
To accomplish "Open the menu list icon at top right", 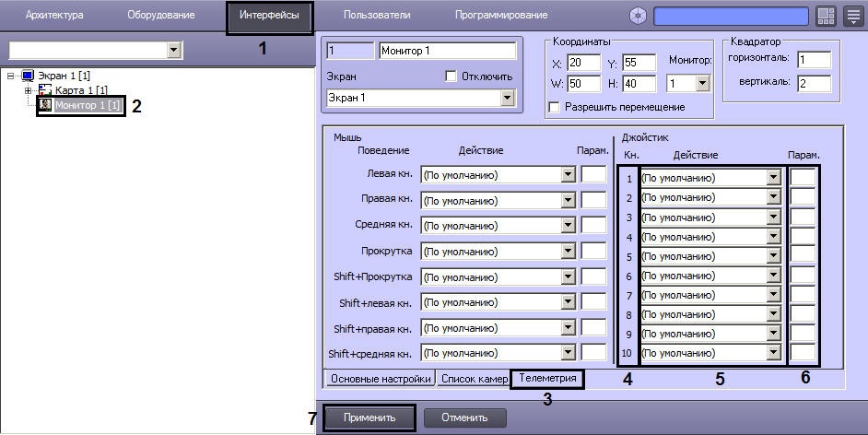I will pos(851,16).
